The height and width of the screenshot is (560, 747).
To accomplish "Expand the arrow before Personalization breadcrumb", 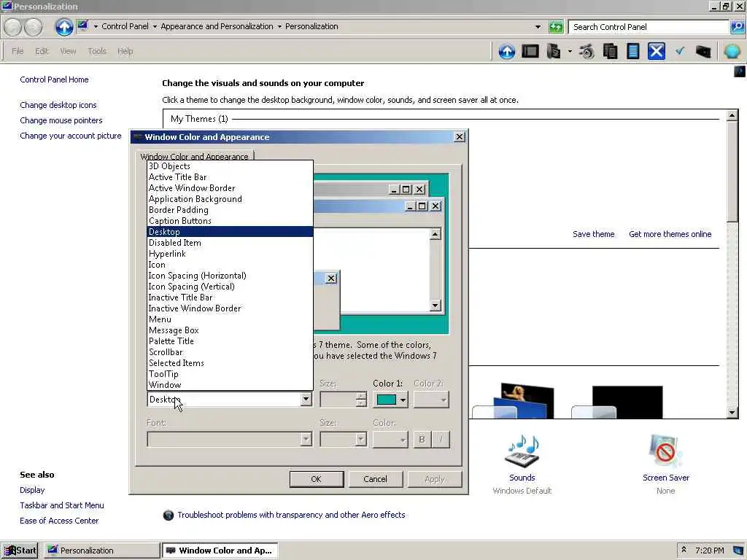I will (279, 27).
